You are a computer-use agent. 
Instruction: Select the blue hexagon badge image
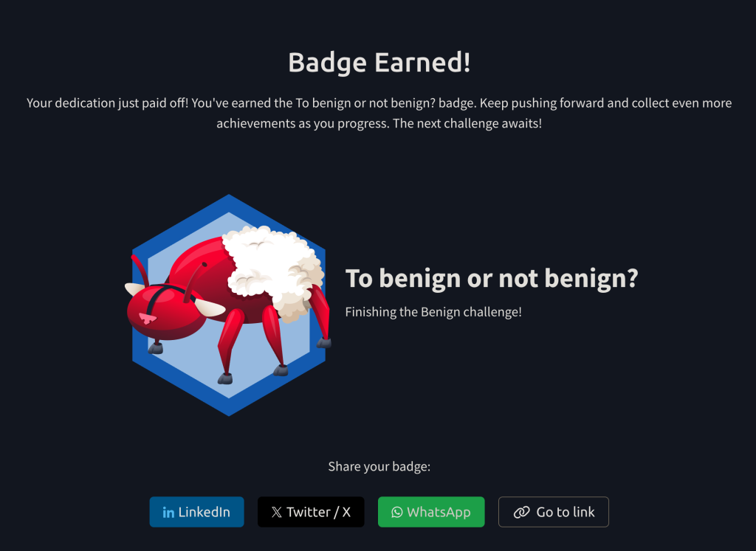[229, 305]
